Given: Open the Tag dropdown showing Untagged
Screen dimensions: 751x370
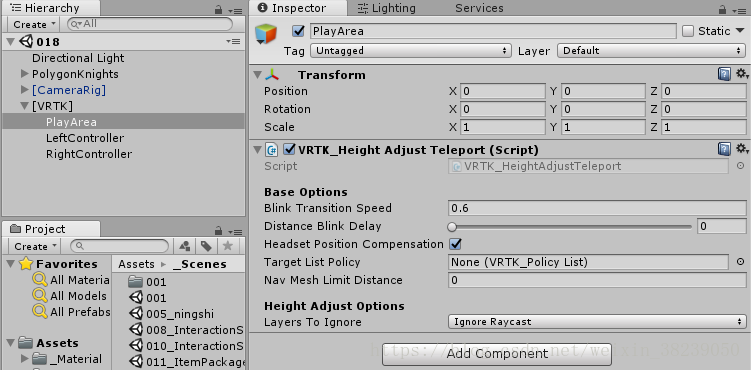Looking at the screenshot, I should (x=410, y=50).
